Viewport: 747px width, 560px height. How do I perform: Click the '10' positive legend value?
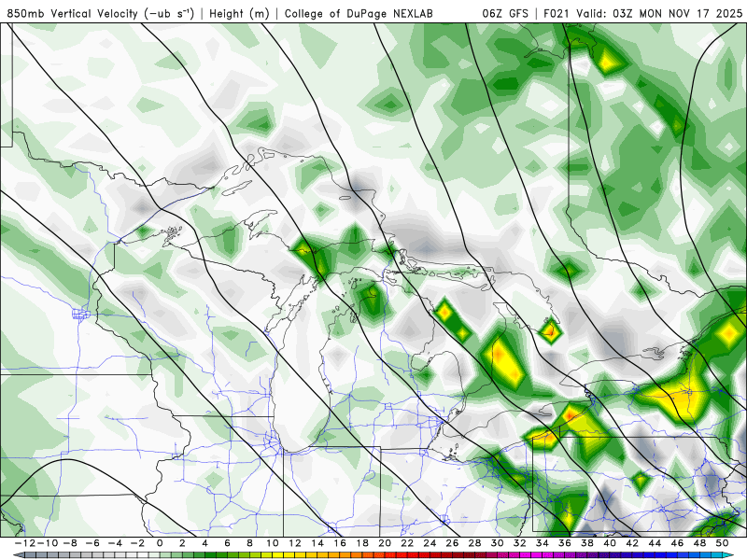(x=272, y=543)
